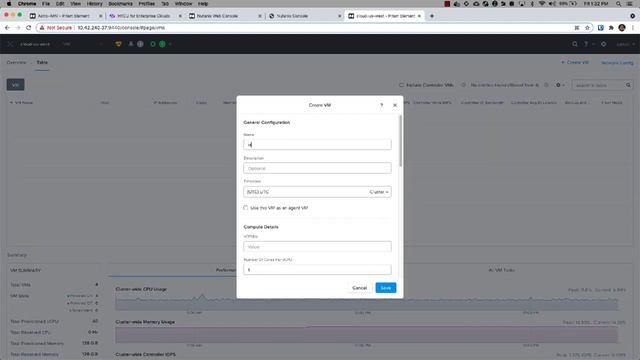Open Prism search magnifier icon
640x360 pixels.
[x=575, y=44]
